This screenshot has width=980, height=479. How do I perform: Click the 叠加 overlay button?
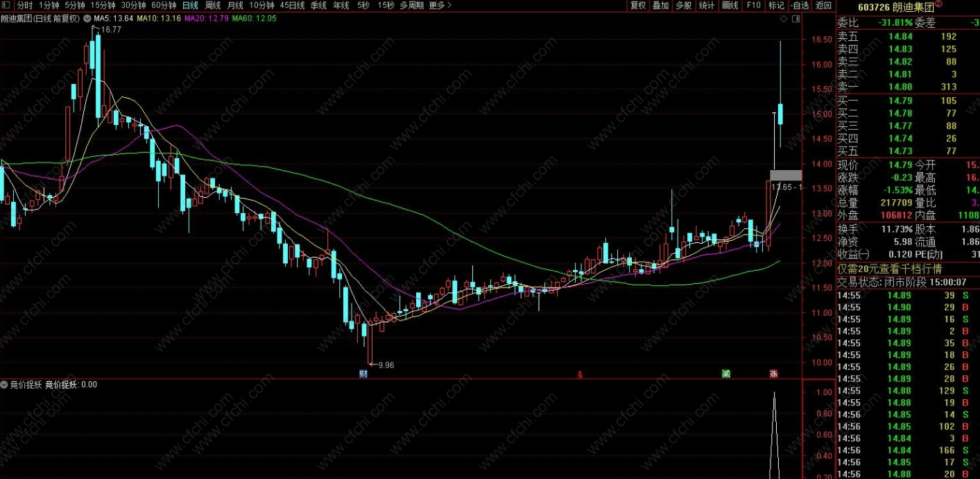(x=660, y=6)
